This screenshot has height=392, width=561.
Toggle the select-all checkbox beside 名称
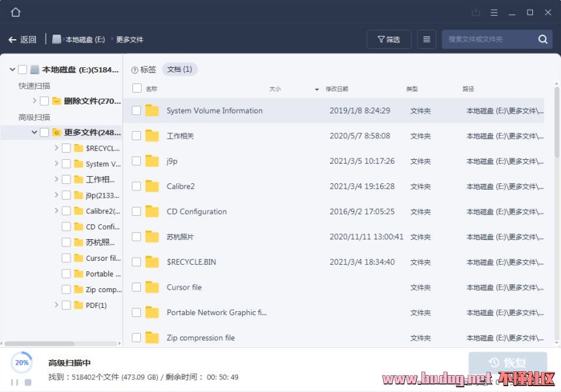[137, 89]
